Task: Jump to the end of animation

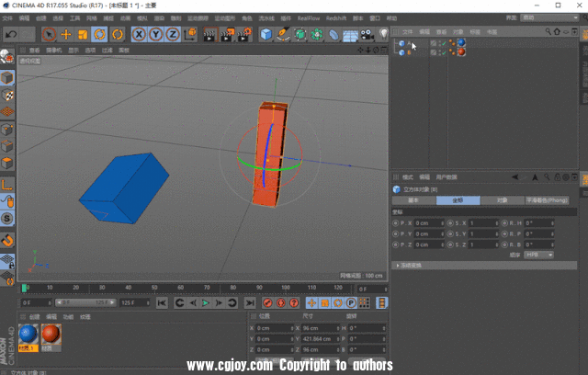Action: [250, 303]
